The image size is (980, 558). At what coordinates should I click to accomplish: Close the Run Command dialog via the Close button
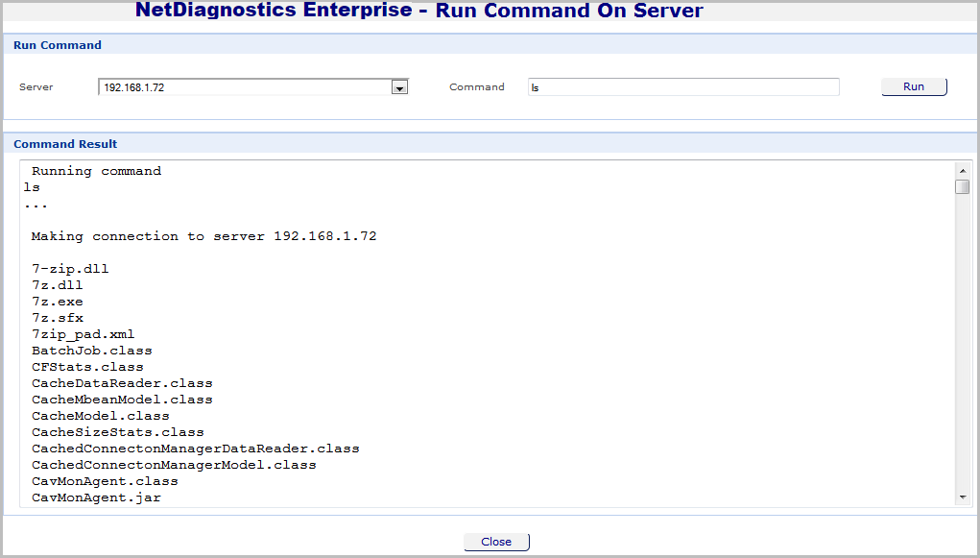tap(496, 542)
